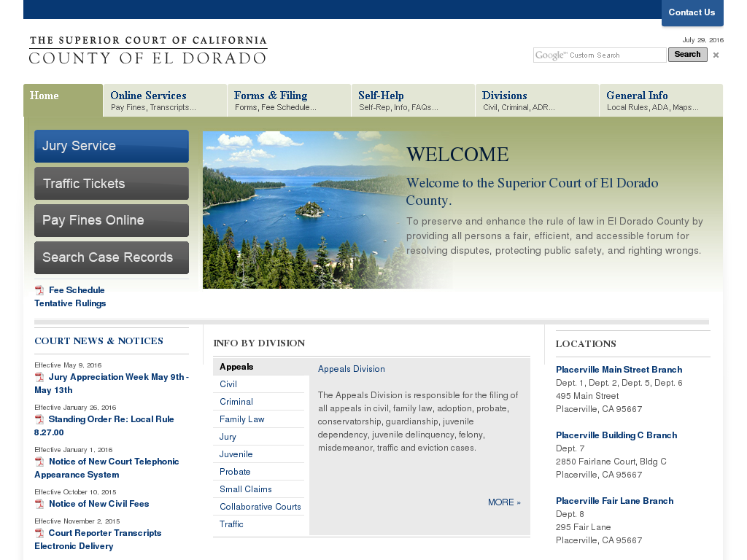
Task: Open Court Reporter Transcripts Electronic Delivery
Action: (98, 540)
